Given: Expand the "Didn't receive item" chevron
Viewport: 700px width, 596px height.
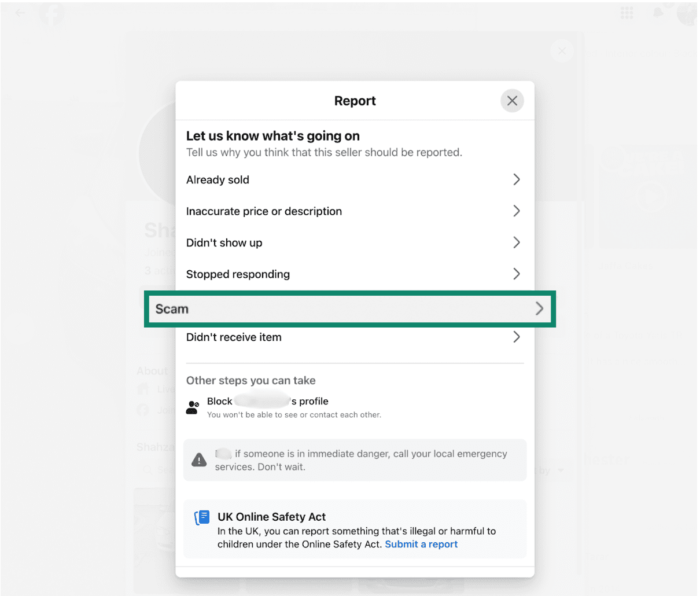Looking at the screenshot, I should (x=517, y=337).
